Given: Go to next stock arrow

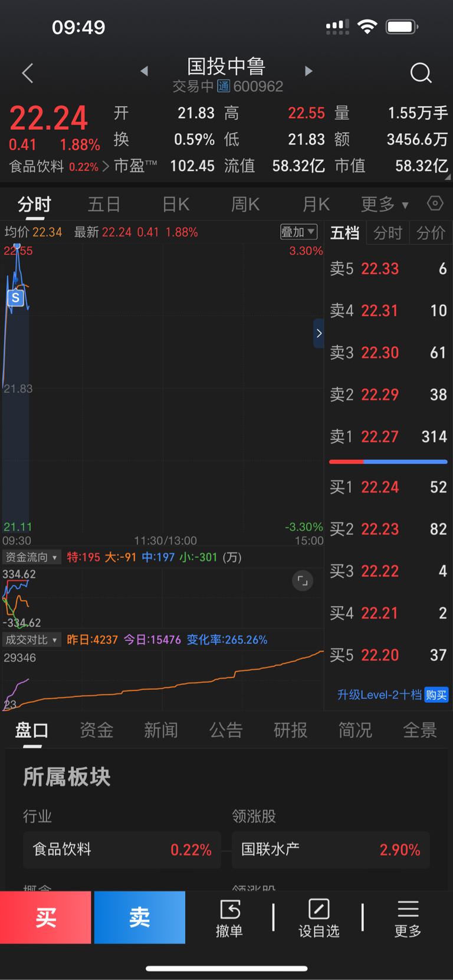Looking at the screenshot, I should coord(308,71).
